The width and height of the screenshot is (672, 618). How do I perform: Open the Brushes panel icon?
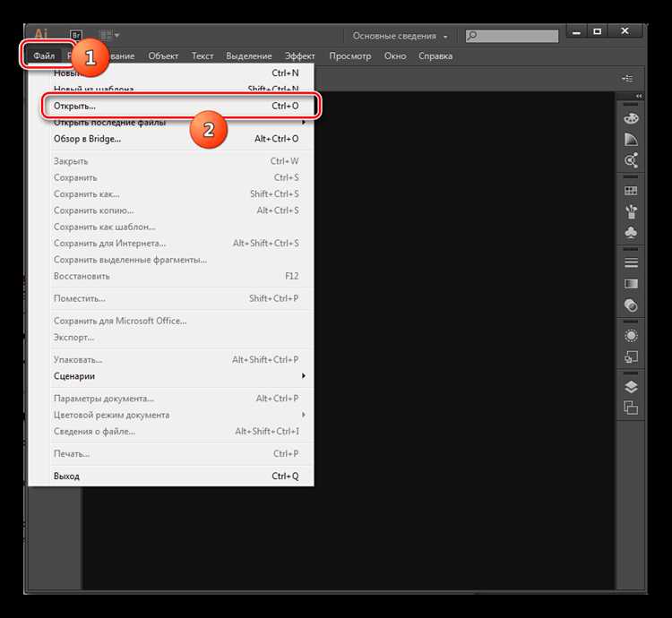(631, 211)
